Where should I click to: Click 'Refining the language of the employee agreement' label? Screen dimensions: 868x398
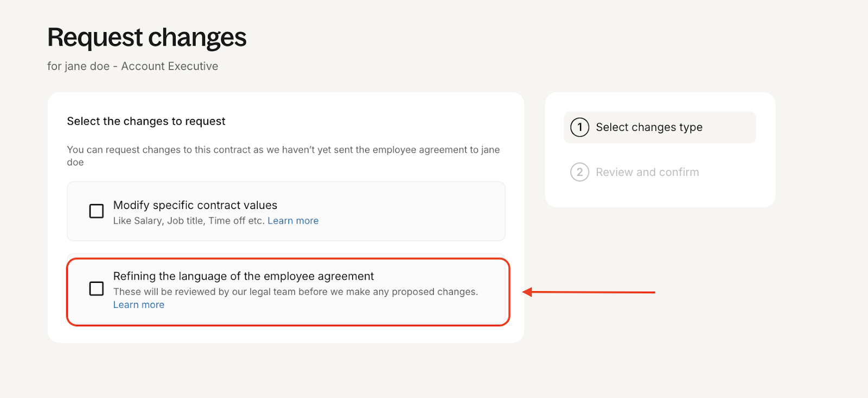click(x=244, y=276)
